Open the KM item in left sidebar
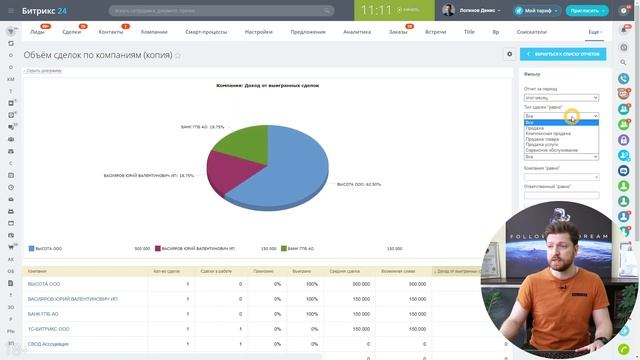 click(11, 79)
